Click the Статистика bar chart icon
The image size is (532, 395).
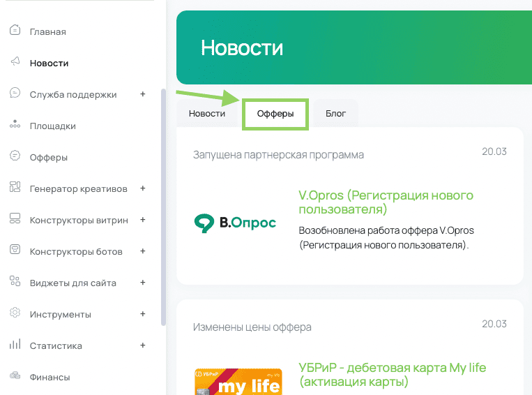(15, 345)
